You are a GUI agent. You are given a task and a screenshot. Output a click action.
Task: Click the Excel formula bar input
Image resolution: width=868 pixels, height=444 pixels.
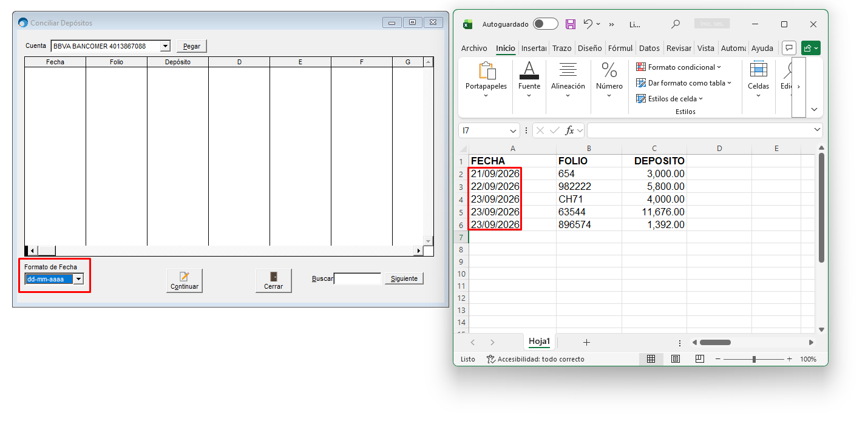699,130
